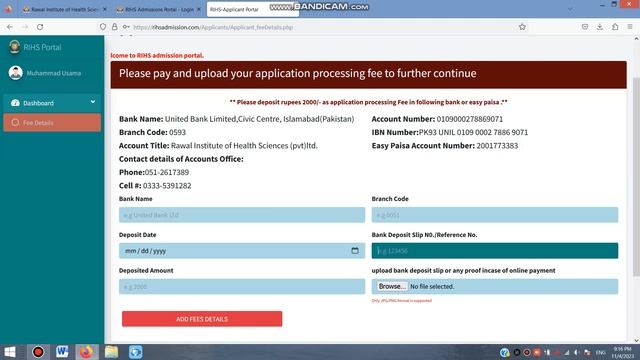Screen dimensions: 640x360
Task: Focus the Bank Deposit Slip Reference No. field
Action: 495,251
